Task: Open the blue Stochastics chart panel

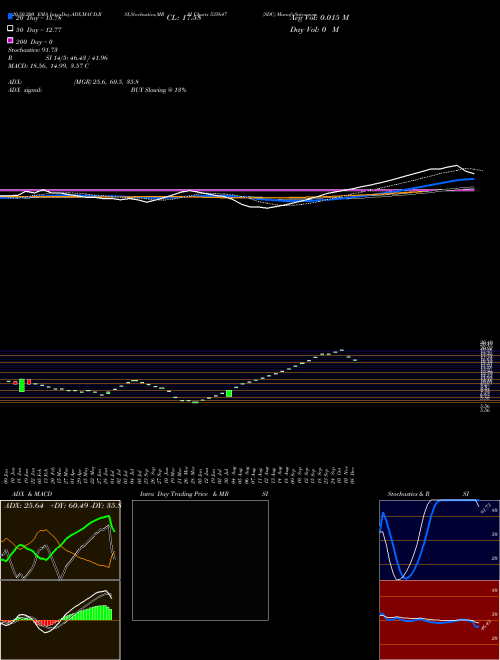Action: [x=439, y=540]
